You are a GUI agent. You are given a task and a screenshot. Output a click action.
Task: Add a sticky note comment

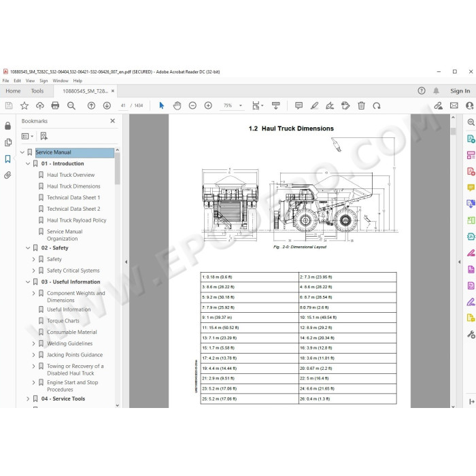point(299,105)
